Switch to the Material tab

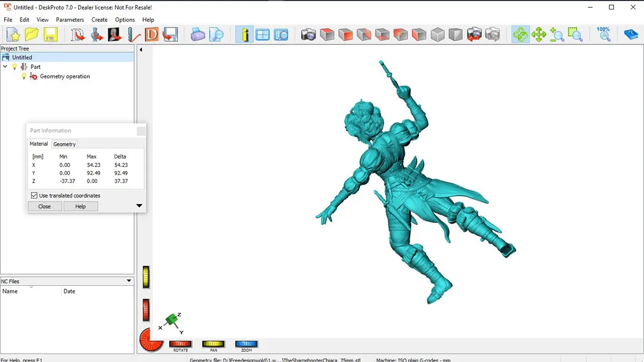tap(39, 144)
